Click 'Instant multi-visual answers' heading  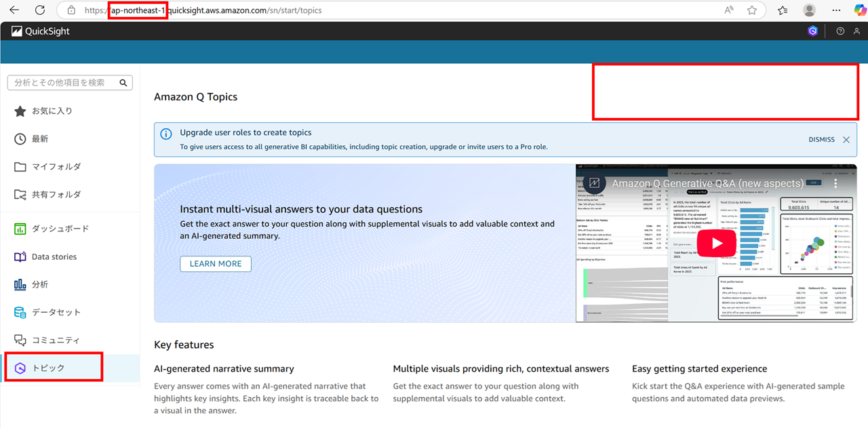pyautogui.click(x=301, y=210)
